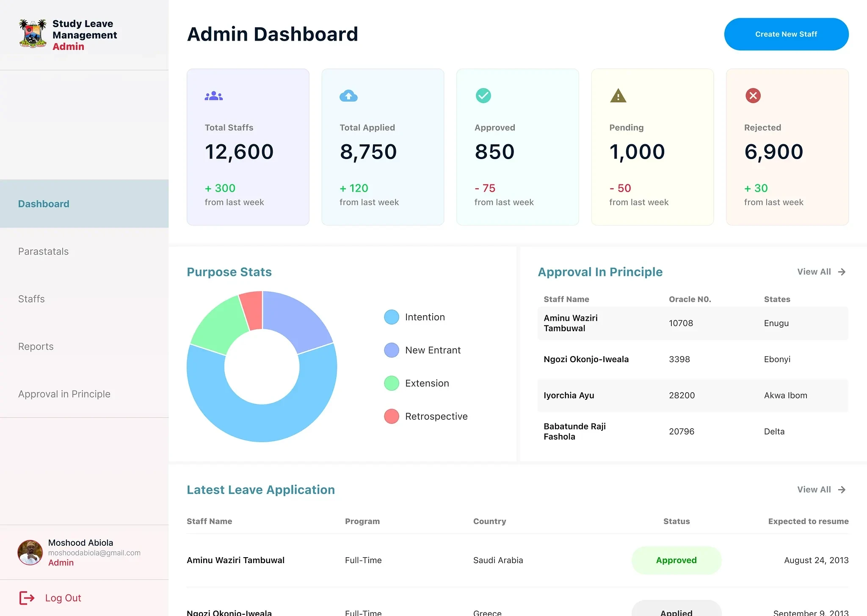The image size is (867, 616).
Task: Click the Extension green legend swatch
Action: coord(391,383)
